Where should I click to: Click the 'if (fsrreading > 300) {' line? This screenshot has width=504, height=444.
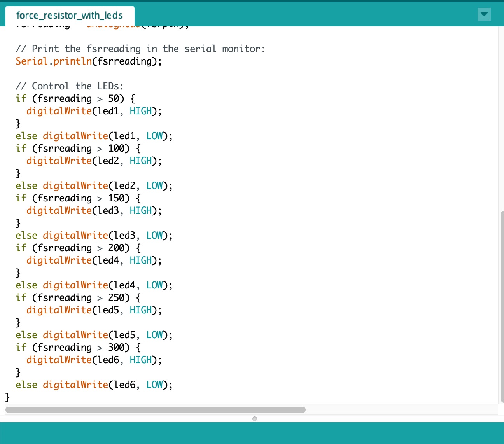[x=78, y=348]
